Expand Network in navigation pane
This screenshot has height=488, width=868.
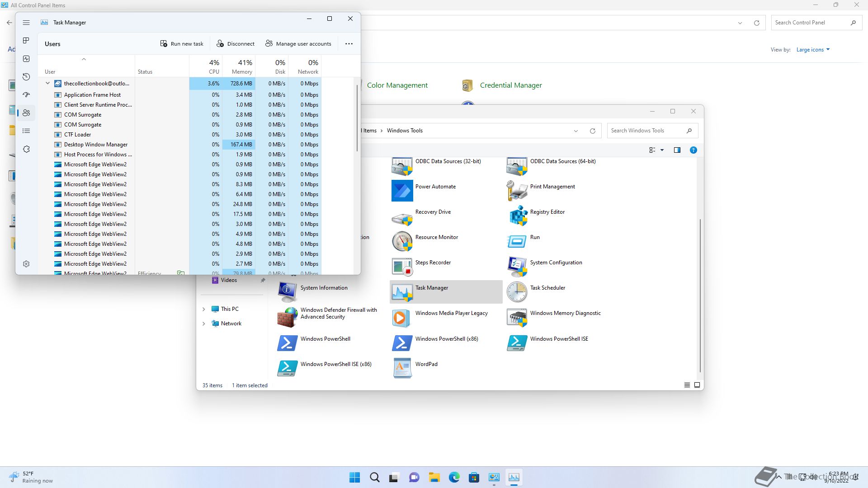click(203, 324)
